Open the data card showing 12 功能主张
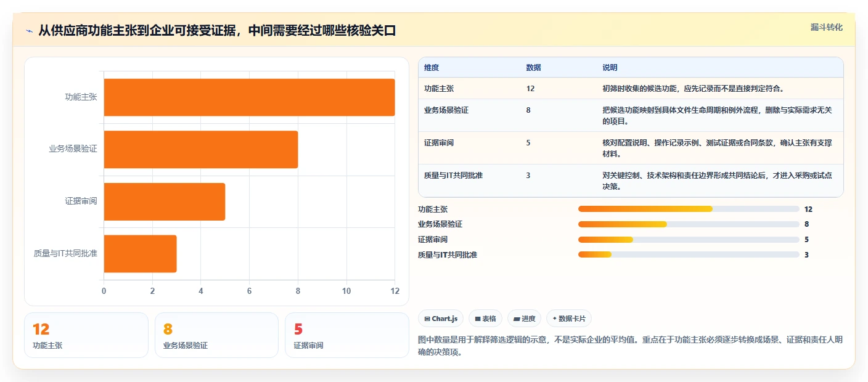Viewport: 868px width, 382px height. pyautogui.click(x=86, y=335)
